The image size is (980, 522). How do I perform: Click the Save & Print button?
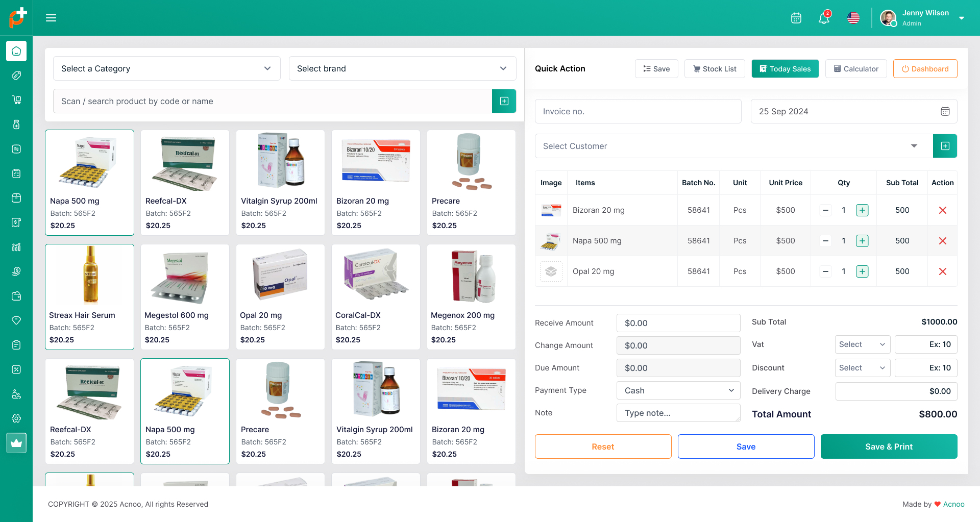coord(889,446)
